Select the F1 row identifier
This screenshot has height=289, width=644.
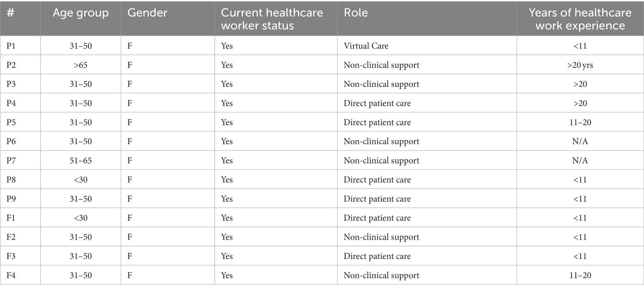11,218
